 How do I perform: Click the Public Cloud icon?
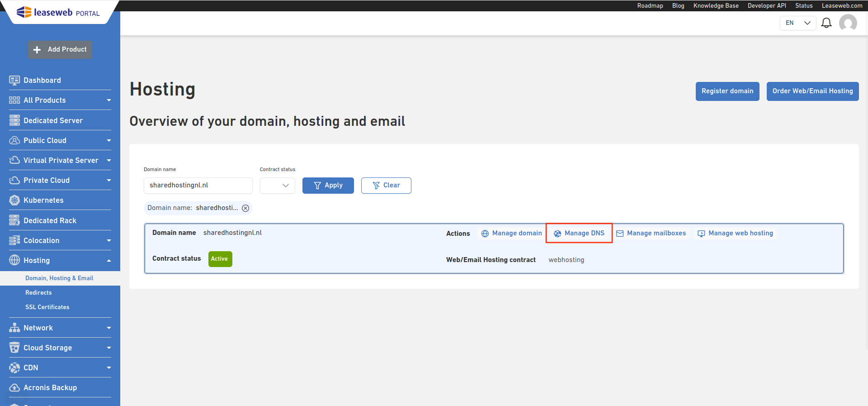[14, 140]
